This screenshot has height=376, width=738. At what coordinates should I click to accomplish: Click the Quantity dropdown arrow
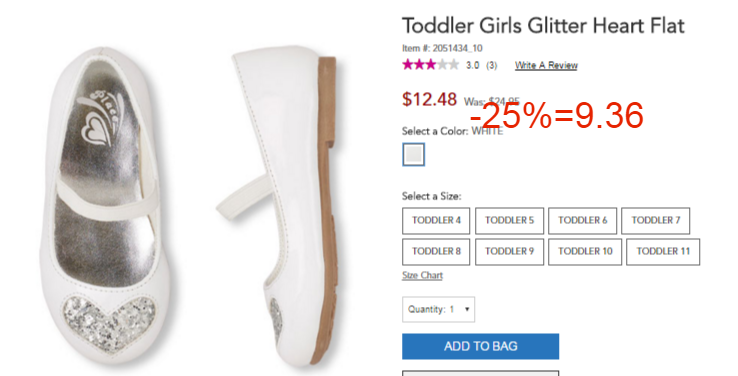[x=467, y=309]
